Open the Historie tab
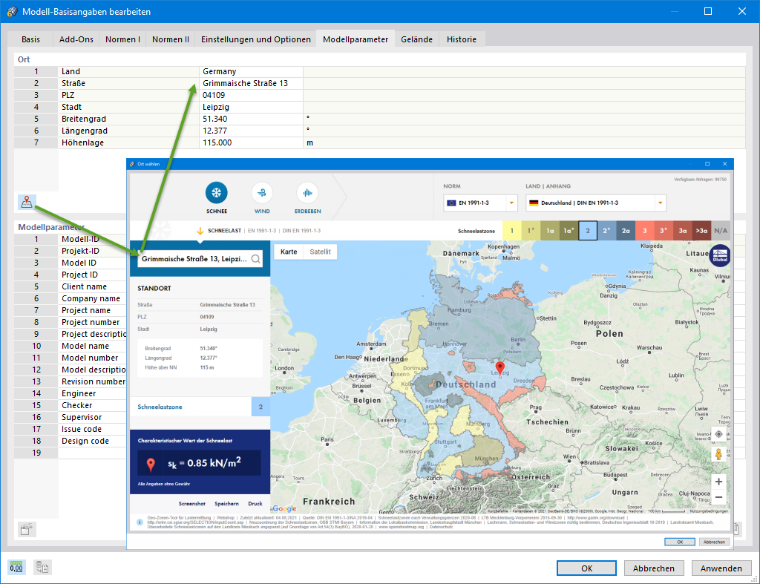Viewport: 760px width, 584px height. (461, 39)
